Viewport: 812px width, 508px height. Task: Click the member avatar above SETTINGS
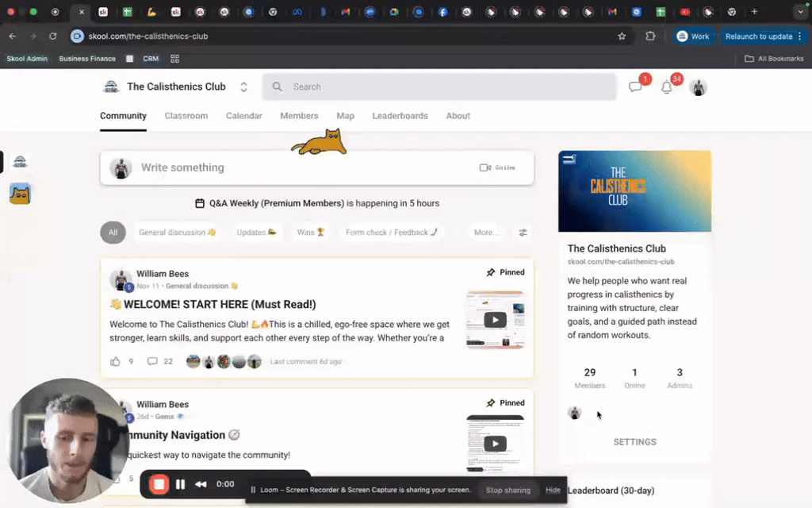[x=574, y=413]
